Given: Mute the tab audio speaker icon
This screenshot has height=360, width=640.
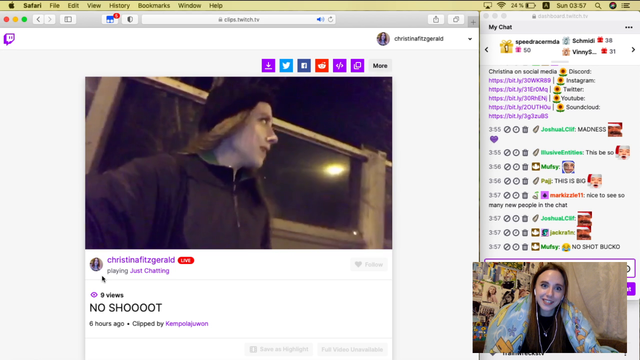Looking at the screenshot, I should tap(320, 19).
